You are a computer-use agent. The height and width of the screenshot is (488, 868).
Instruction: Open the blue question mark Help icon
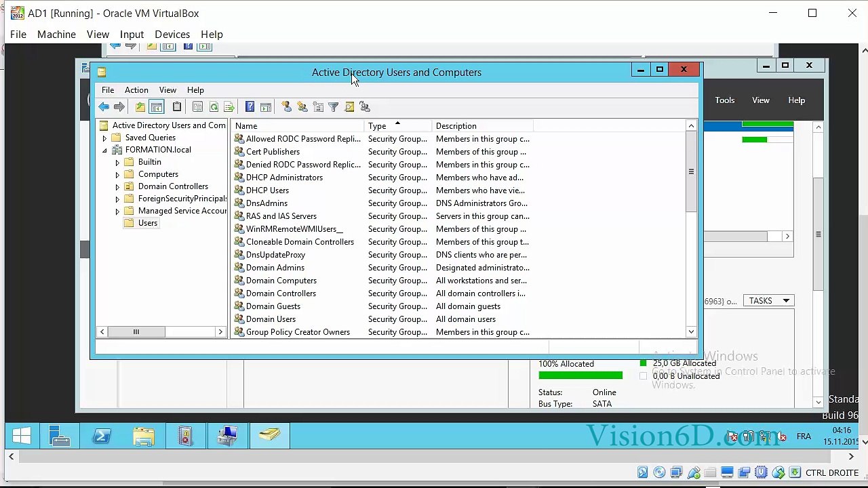[x=250, y=107]
